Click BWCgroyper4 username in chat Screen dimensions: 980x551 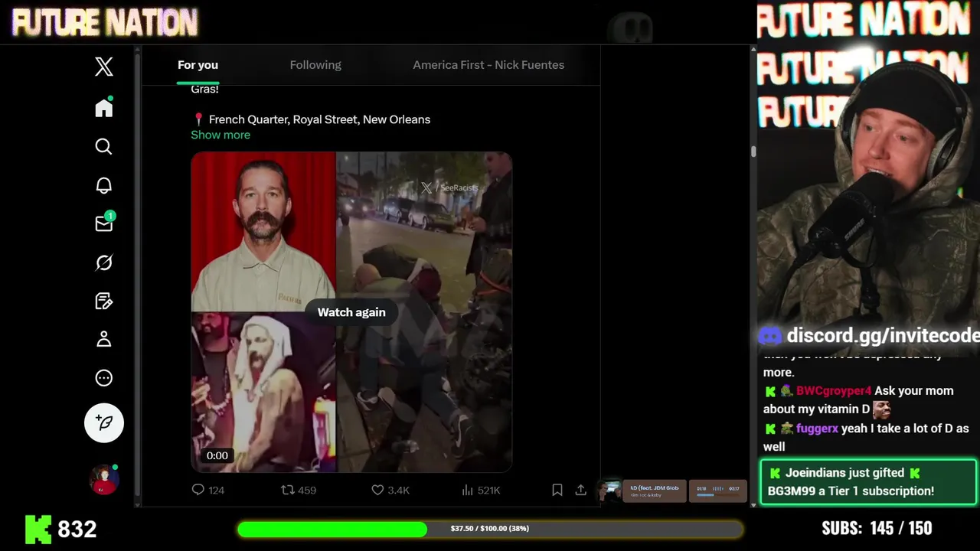834,390
